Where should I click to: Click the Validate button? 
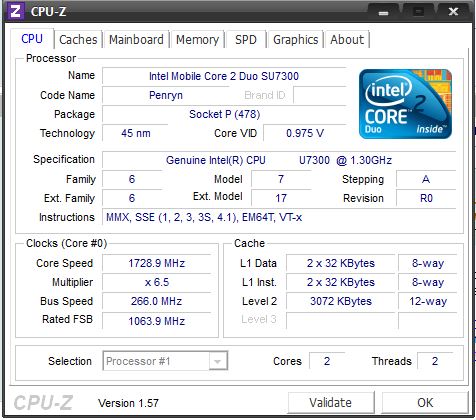(x=331, y=402)
